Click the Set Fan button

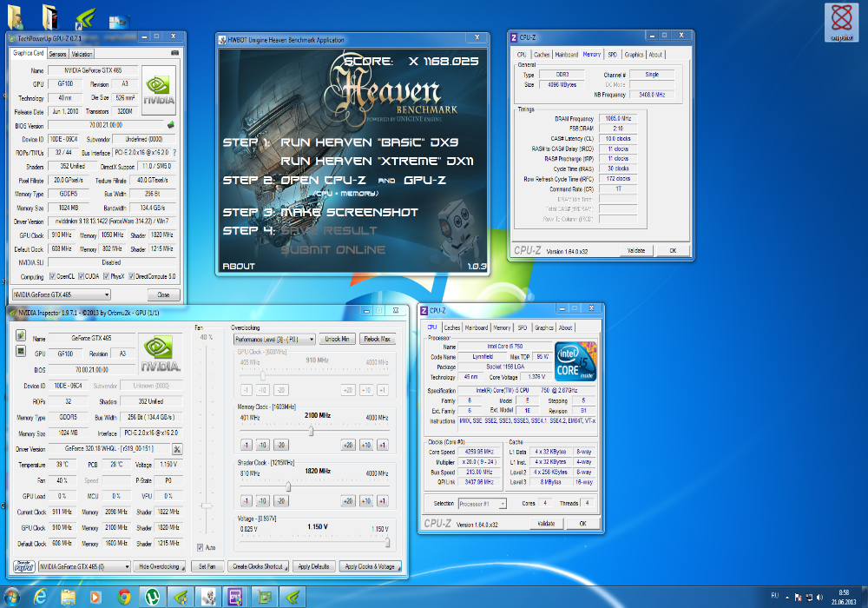coord(207,566)
